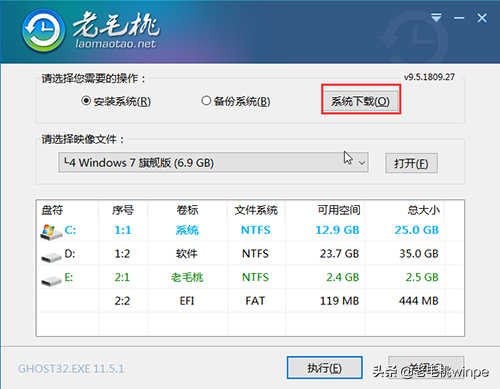This screenshot has height=389, width=500.
Task: Click the 卷标 column header
Action: 187,210
